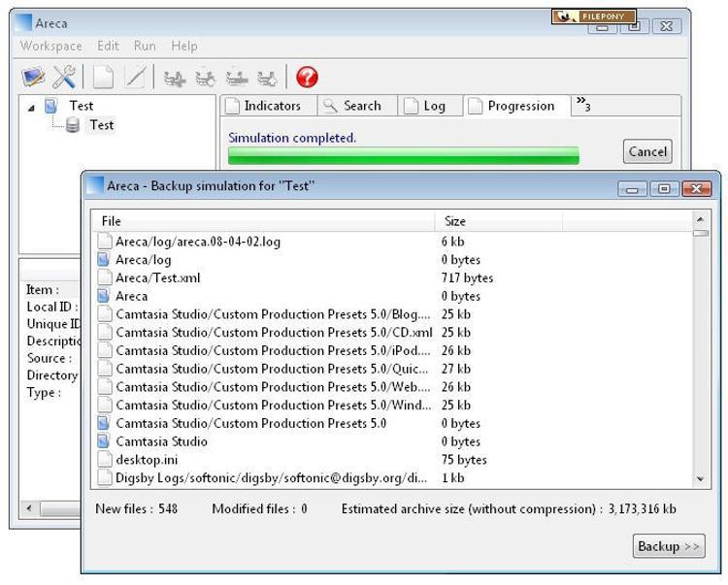Screen dimensions: 728x585
Task: Minimize the Backup simulation window
Action: (632, 189)
